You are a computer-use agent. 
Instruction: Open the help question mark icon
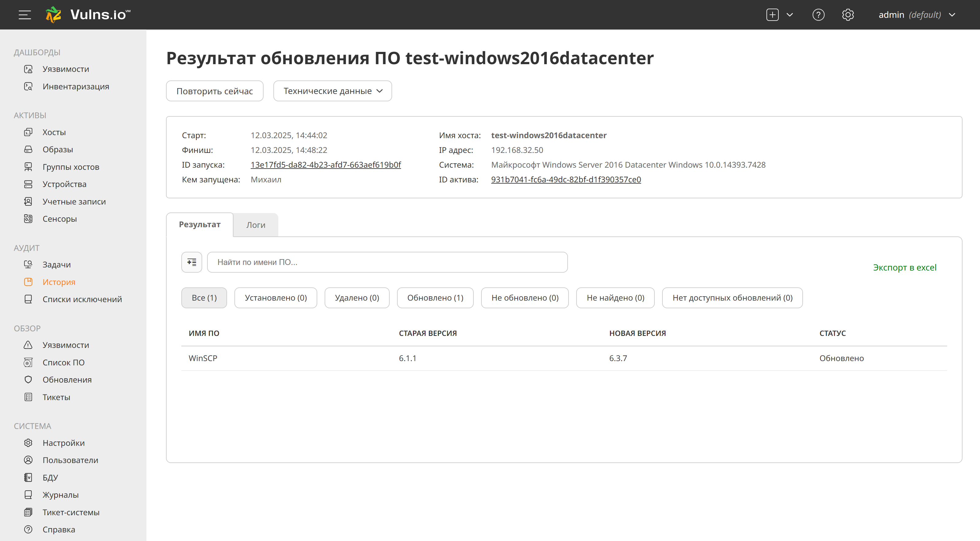click(818, 15)
